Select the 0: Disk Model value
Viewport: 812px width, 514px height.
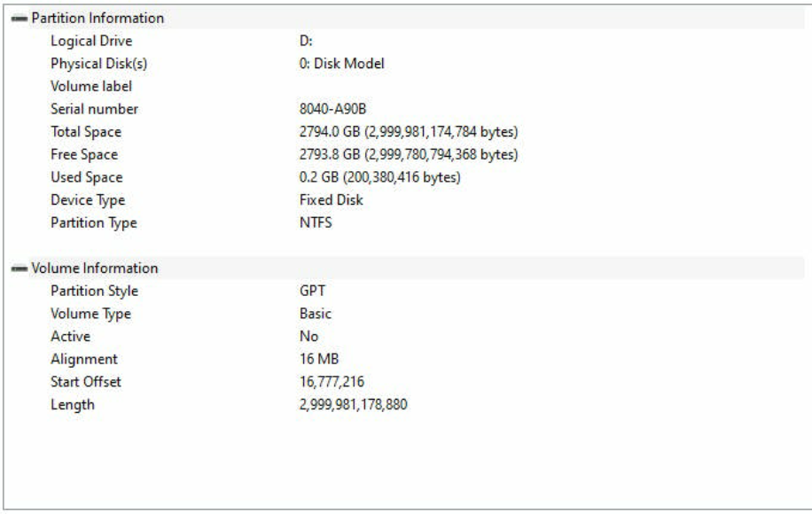(x=342, y=64)
